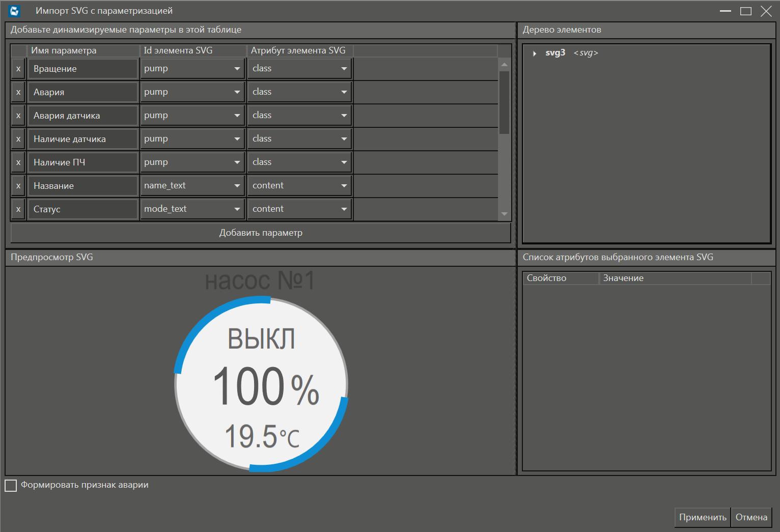780x532 pixels.
Task: Edit the Наличие ПЧ name field
Action: [83, 162]
